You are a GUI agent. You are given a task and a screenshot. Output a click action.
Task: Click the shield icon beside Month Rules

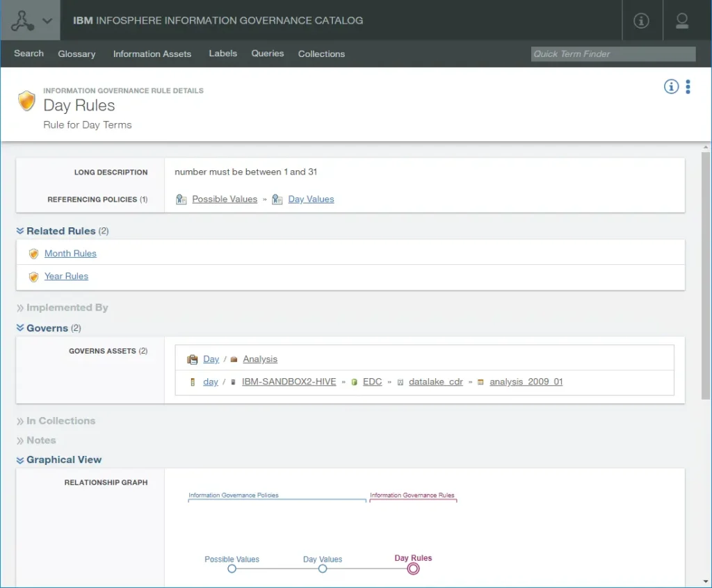pyautogui.click(x=33, y=253)
